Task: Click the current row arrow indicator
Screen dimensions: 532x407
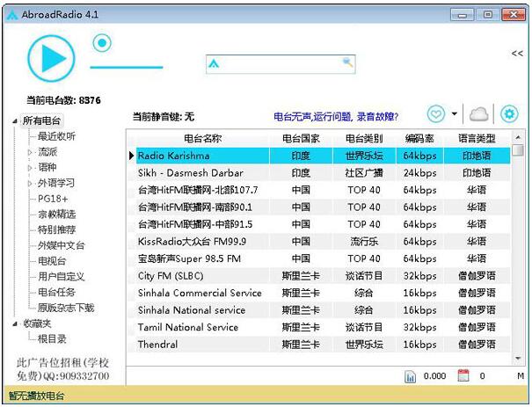Action: (131, 156)
